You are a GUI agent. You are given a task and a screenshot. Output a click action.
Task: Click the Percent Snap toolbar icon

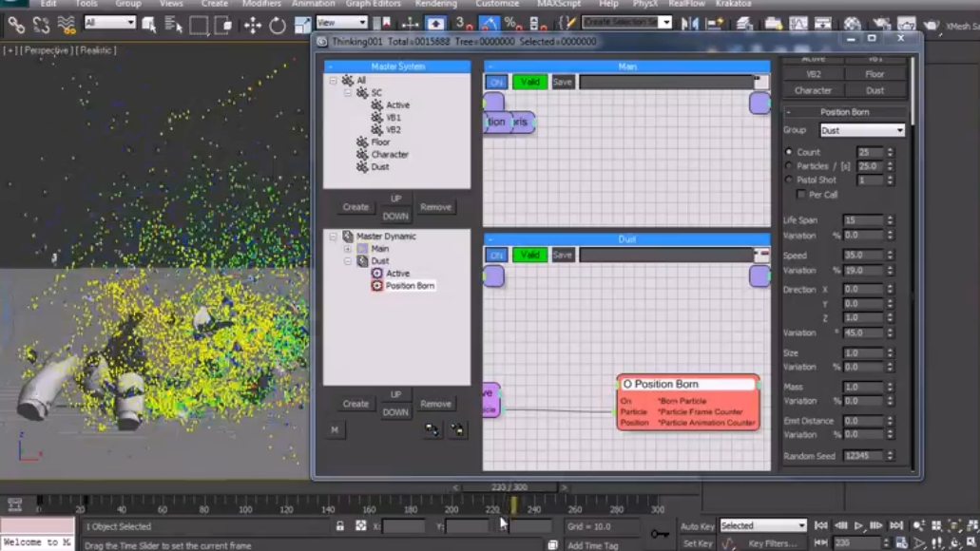(512, 24)
